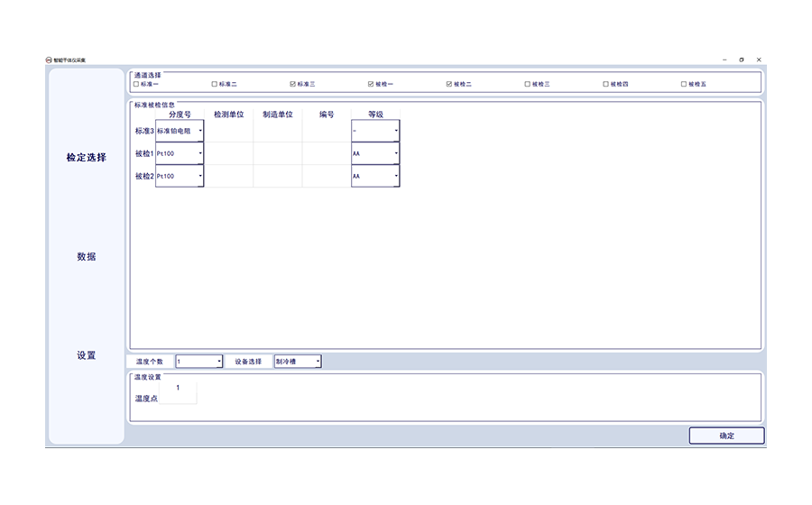
Task: Expand the 温度个数 dropdown
Action: tap(219, 362)
